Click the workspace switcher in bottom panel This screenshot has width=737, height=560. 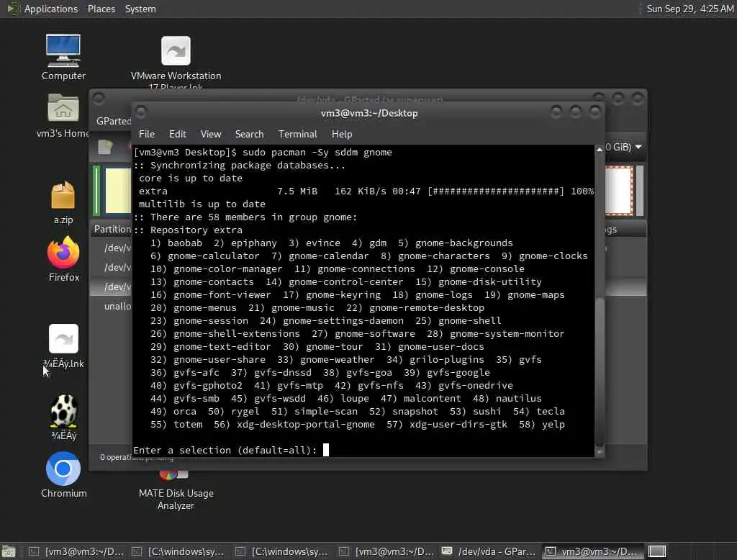point(656,551)
